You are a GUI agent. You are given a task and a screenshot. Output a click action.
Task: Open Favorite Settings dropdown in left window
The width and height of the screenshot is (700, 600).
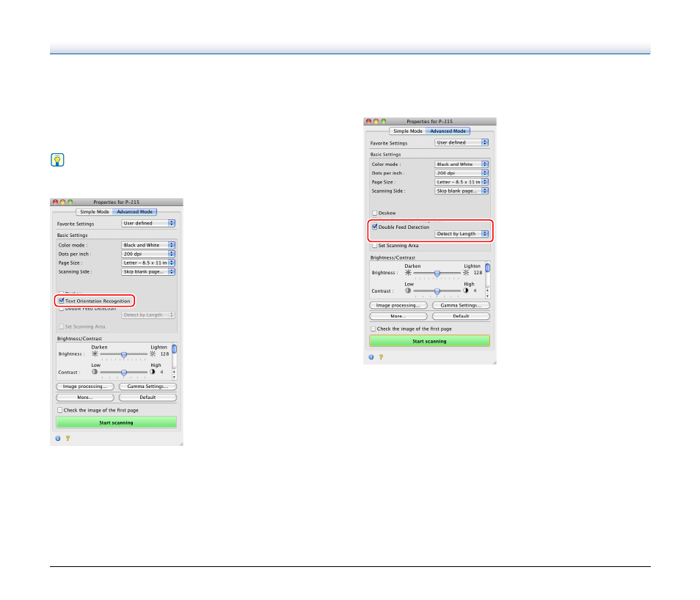148,223
